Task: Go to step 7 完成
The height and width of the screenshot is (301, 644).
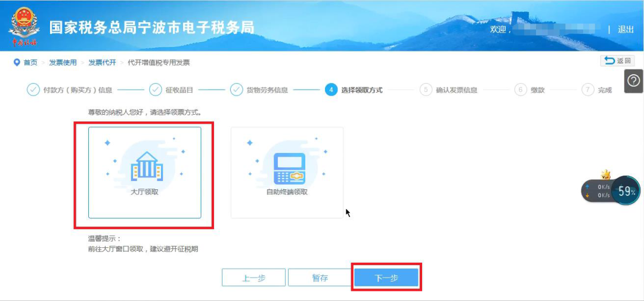Action: [x=597, y=90]
